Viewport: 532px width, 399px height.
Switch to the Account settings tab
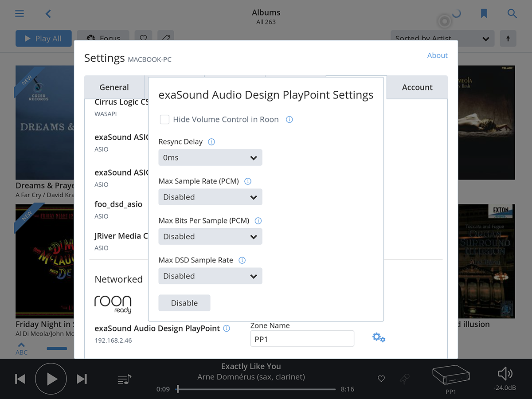click(417, 87)
